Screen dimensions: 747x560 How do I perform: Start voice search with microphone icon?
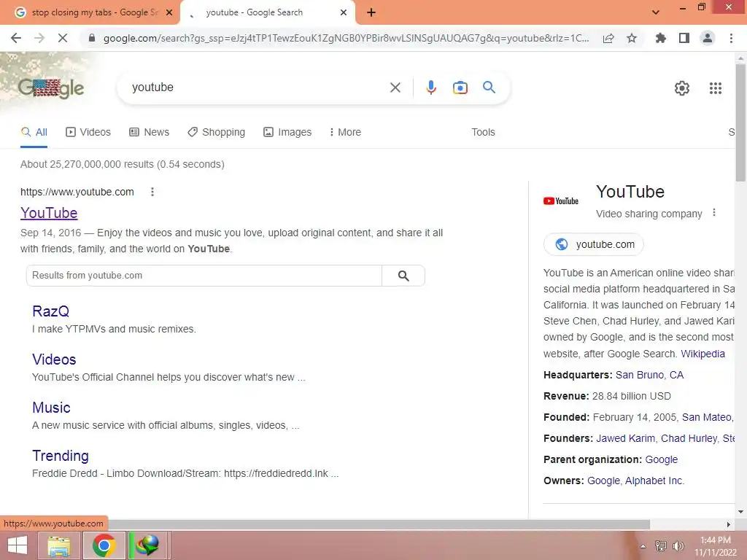click(430, 87)
